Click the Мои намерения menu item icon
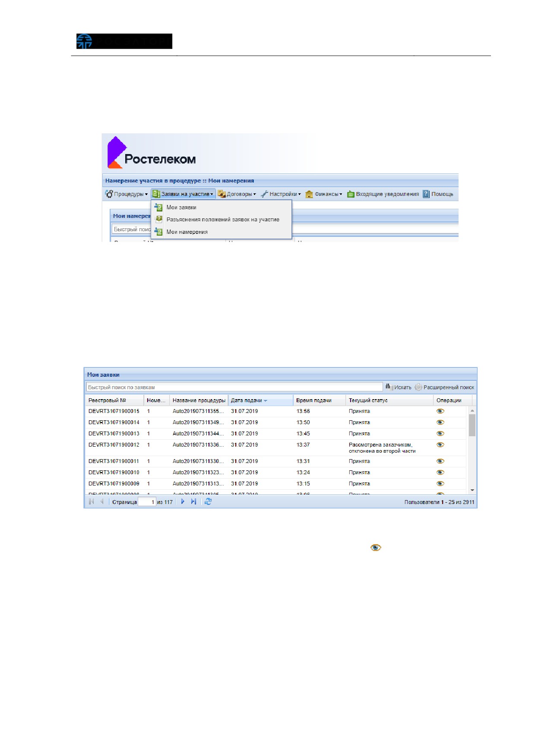535x756 pixels. click(x=158, y=232)
